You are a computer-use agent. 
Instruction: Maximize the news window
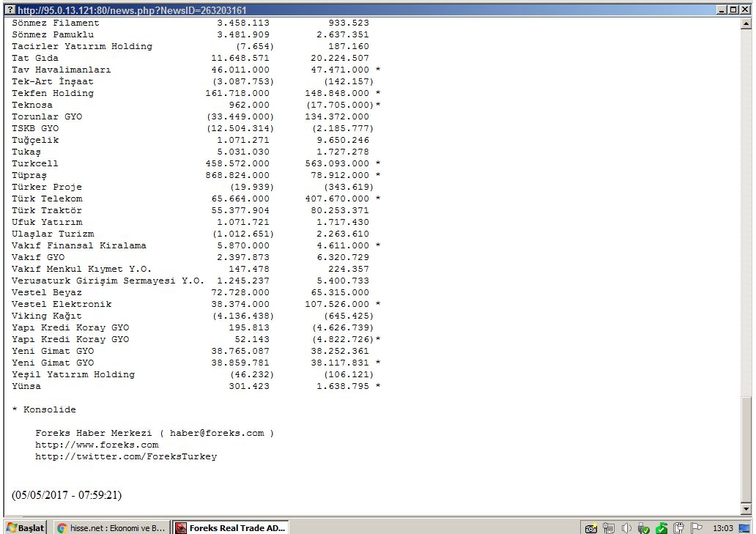point(733,10)
